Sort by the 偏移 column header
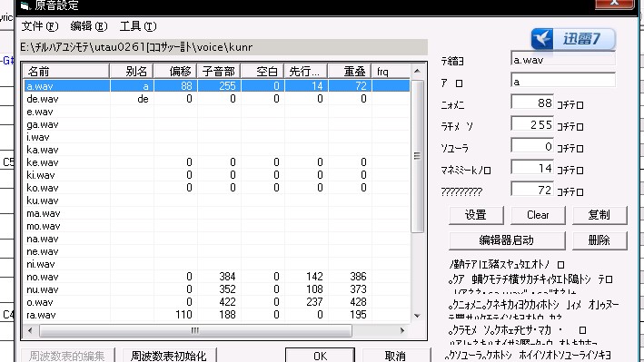 (x=175, y=71)
